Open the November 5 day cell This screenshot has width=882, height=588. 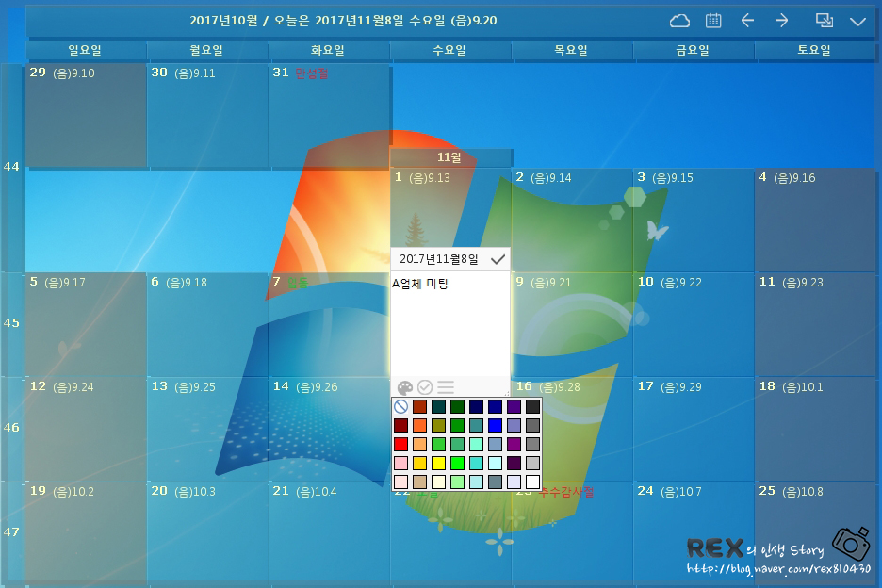point(86,325)
